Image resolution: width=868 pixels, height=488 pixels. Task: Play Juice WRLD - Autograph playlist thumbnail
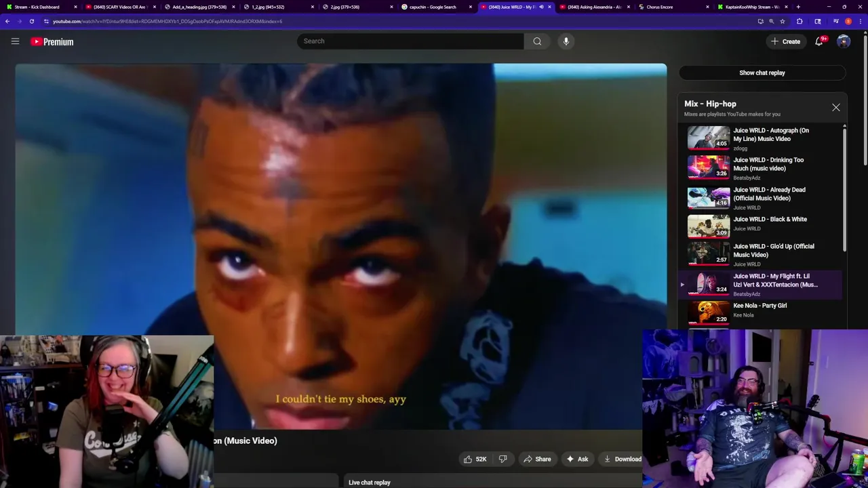tap(709, 138)
